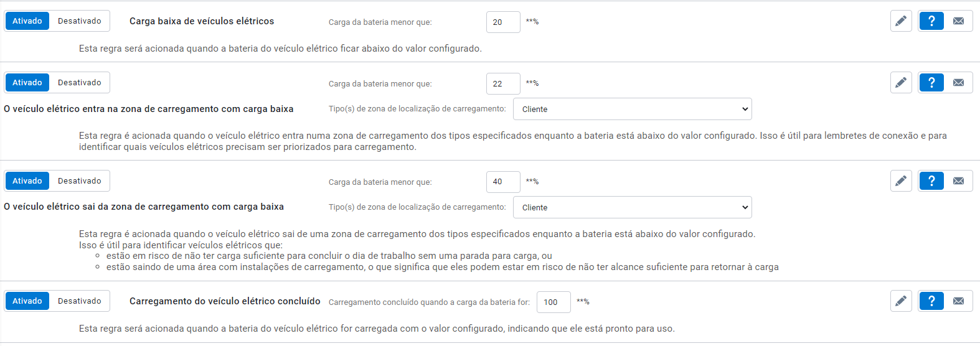The width and height of the screenshot is (980, 346).
Task: Click envelope icon for Carregamento concluído rule
Action: coord(959,301)
